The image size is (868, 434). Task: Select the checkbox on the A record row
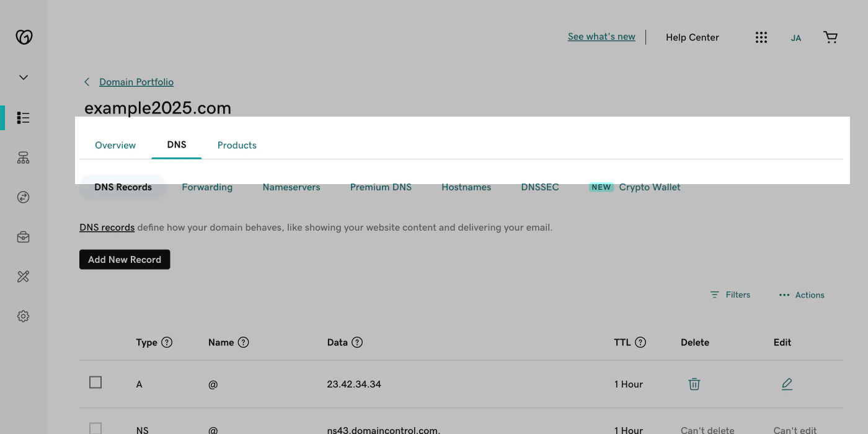click(95, 383)
